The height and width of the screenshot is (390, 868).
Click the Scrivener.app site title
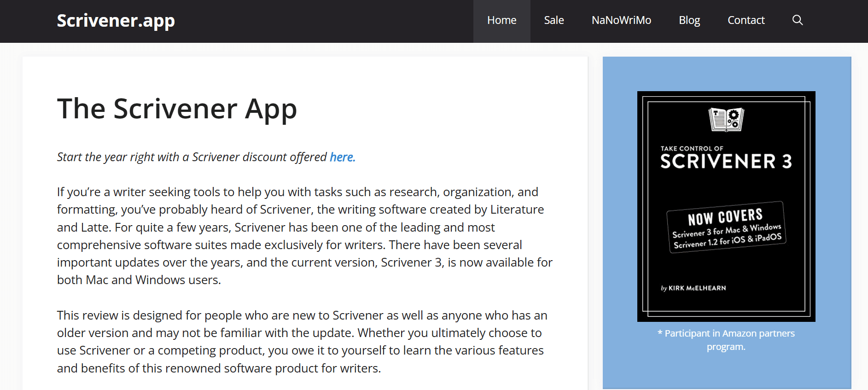pos(116,20)
